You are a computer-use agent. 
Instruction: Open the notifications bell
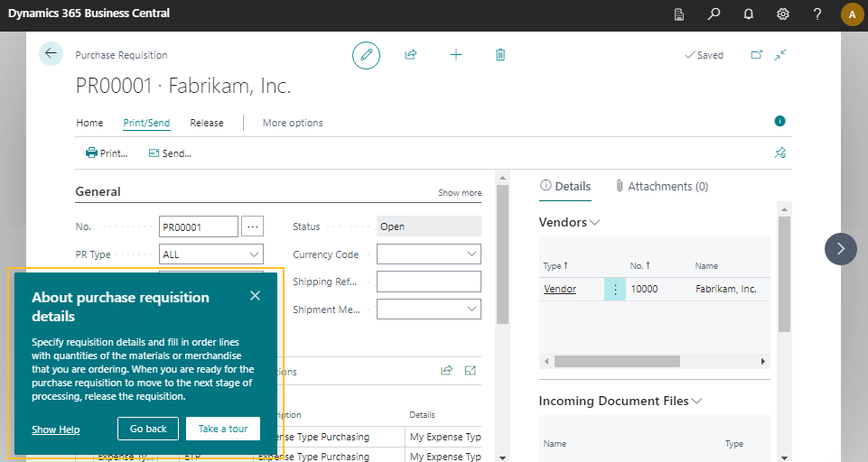pos(748,14)
